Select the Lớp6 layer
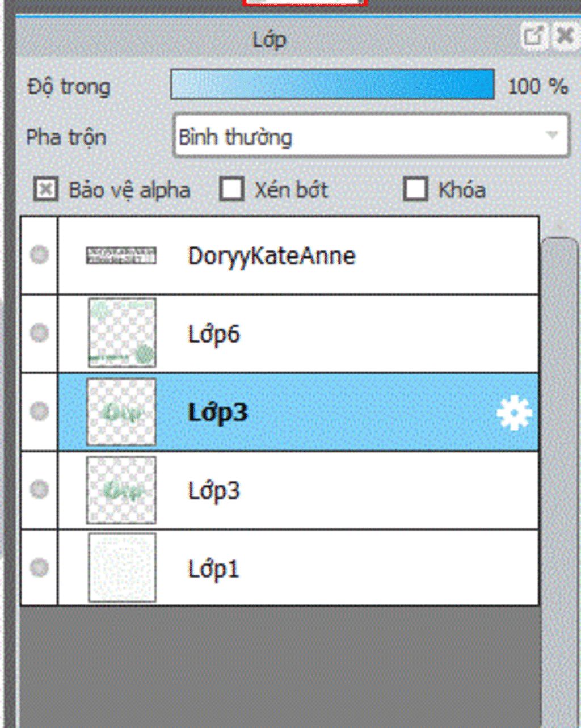This screenshot has height=728, width=581. click(x=298, y=334)
